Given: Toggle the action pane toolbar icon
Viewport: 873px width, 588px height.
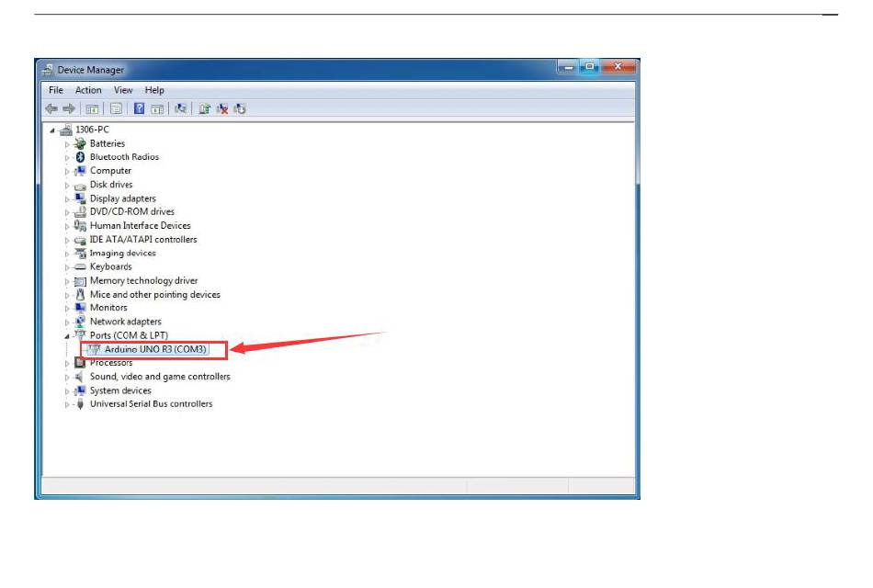Looking at the screenshot, I should coord(157,109).
